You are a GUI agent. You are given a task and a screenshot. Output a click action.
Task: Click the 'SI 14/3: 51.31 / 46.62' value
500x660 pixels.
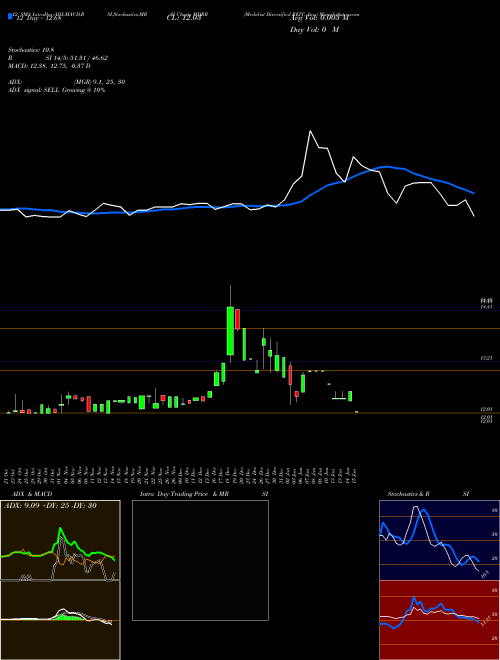[77, 58]
